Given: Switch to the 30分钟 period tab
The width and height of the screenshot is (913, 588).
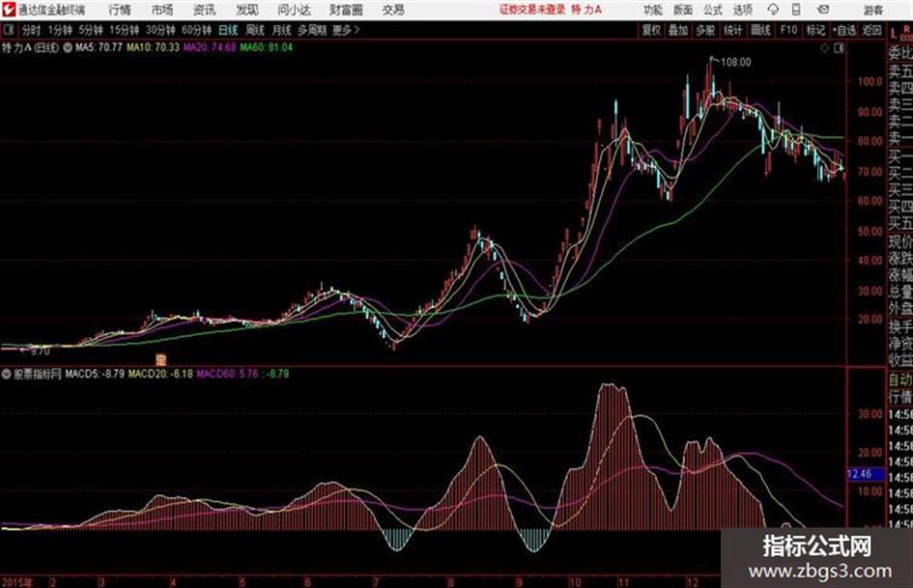Looking at the screenshot, I should [x=160, y=30].
